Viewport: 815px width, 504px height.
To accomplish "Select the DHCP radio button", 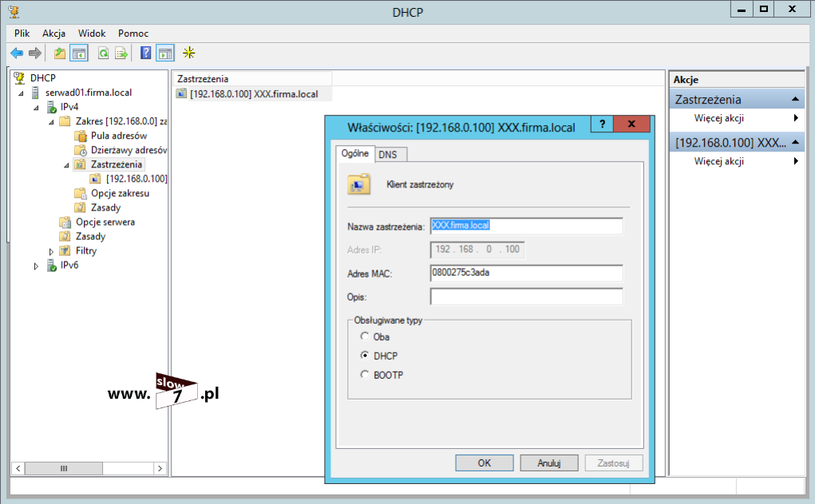I will (365, 356).
